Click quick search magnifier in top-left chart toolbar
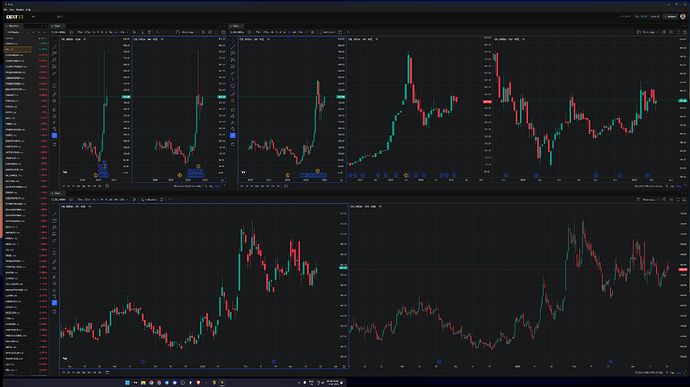 click(203, 32)
